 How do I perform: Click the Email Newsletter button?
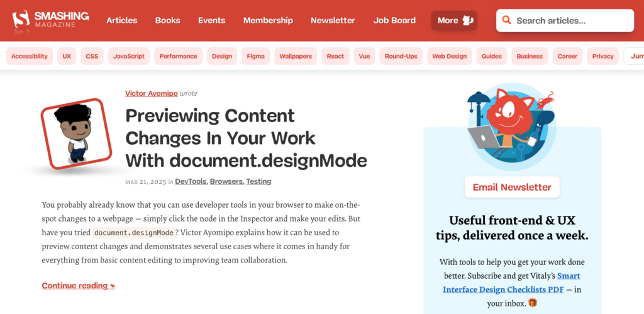click(x=512, y=188)
